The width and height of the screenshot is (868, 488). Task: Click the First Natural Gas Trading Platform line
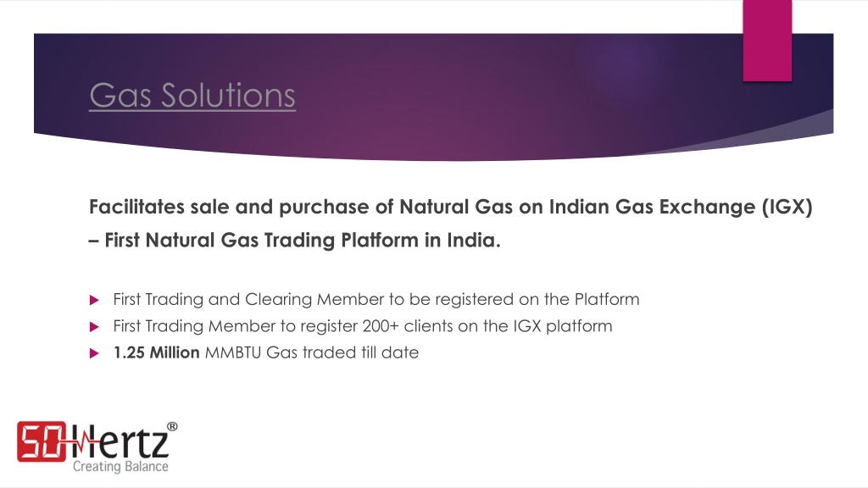click(x=294, y=240)
